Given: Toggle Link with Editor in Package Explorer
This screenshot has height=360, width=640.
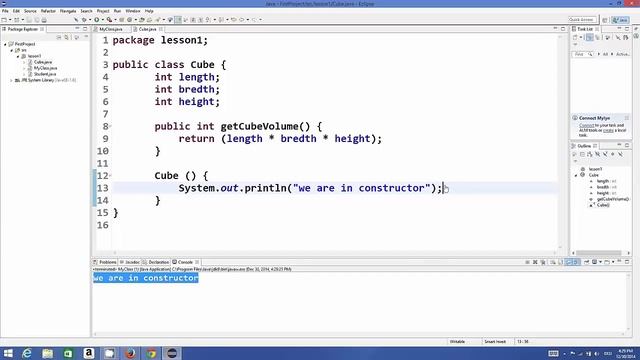Looking at the screenshot, I should (x=67, y=37).
